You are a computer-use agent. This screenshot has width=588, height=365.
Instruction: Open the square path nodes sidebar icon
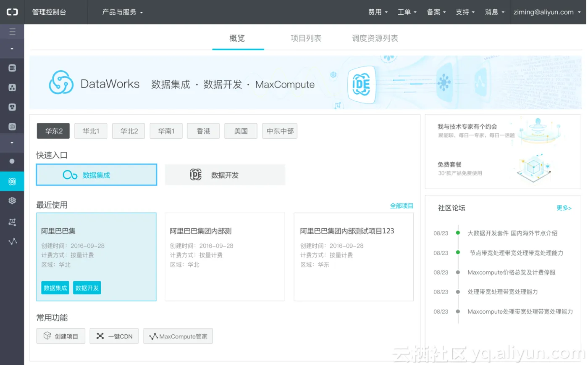pos(12,222)
